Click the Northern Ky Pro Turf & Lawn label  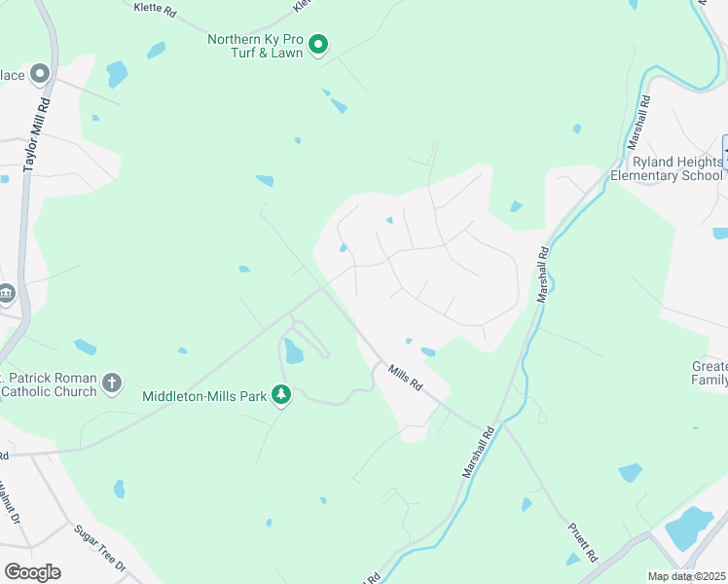255,46
